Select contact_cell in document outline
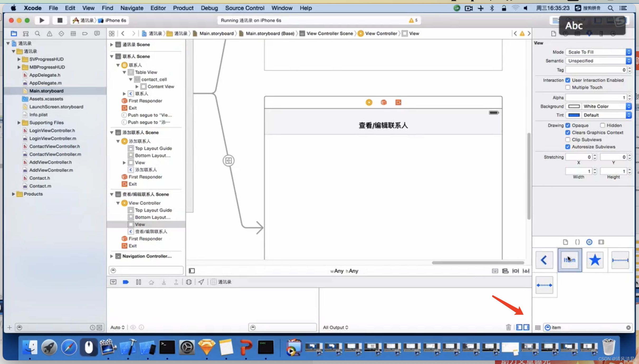 154,79
